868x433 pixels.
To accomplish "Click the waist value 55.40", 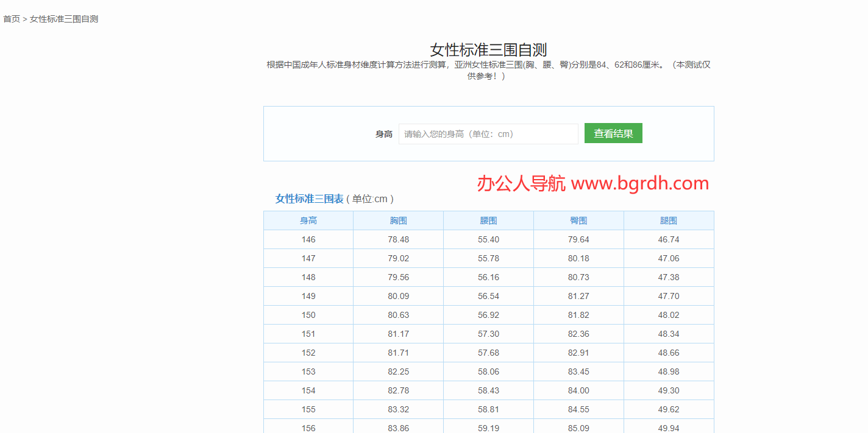I will 488,239.
